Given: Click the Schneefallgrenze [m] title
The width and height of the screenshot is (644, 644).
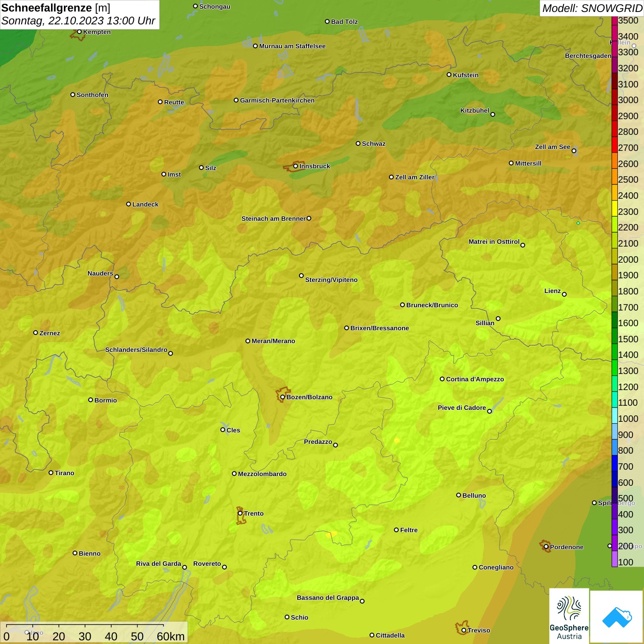Looking at the screenshot, I should (x=56, y=8).
